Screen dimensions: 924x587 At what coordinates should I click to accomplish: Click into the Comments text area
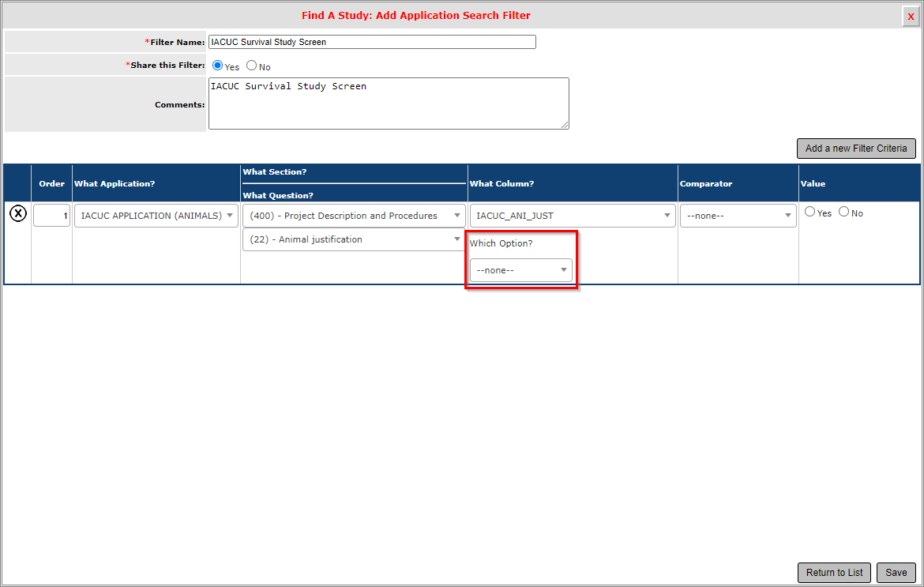[389, 103]
